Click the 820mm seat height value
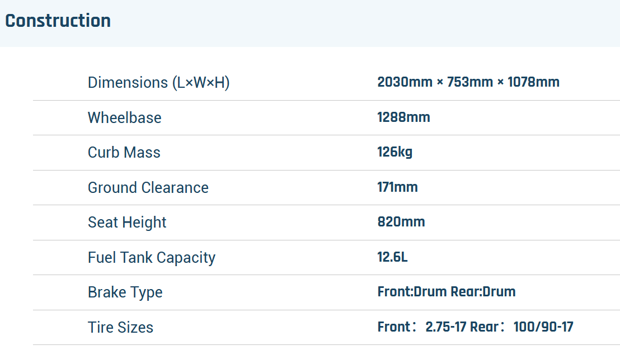 (401, 222)
